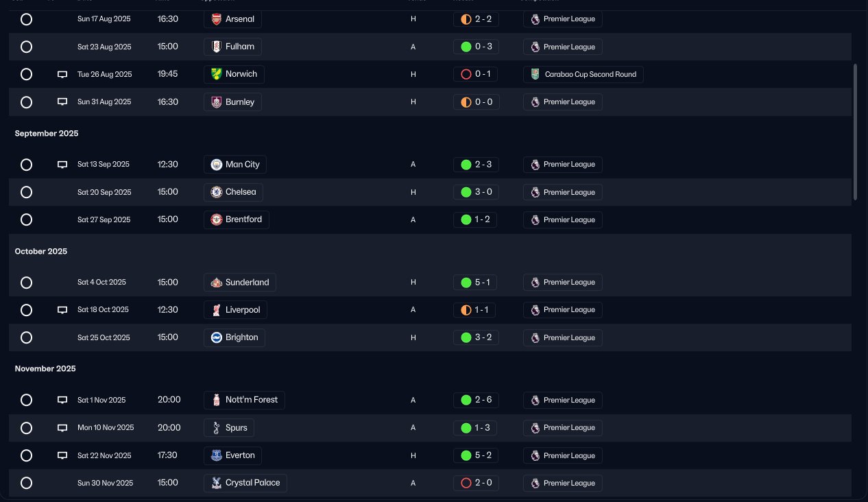Select the radio circle for the Fulham match

pyautogui.click(x=26, y=47)
